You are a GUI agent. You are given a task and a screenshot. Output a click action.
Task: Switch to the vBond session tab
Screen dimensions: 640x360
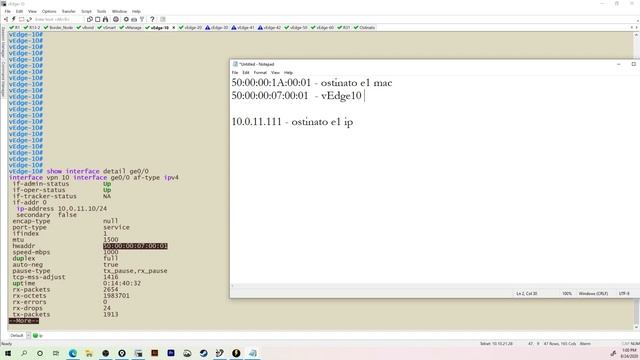tap(85, 28)
